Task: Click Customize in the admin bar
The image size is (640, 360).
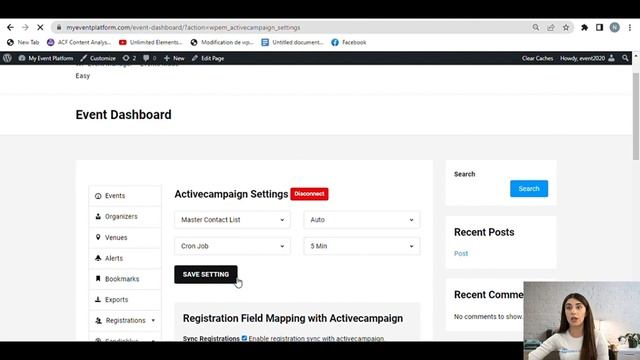Action: [x=98, y=58]
